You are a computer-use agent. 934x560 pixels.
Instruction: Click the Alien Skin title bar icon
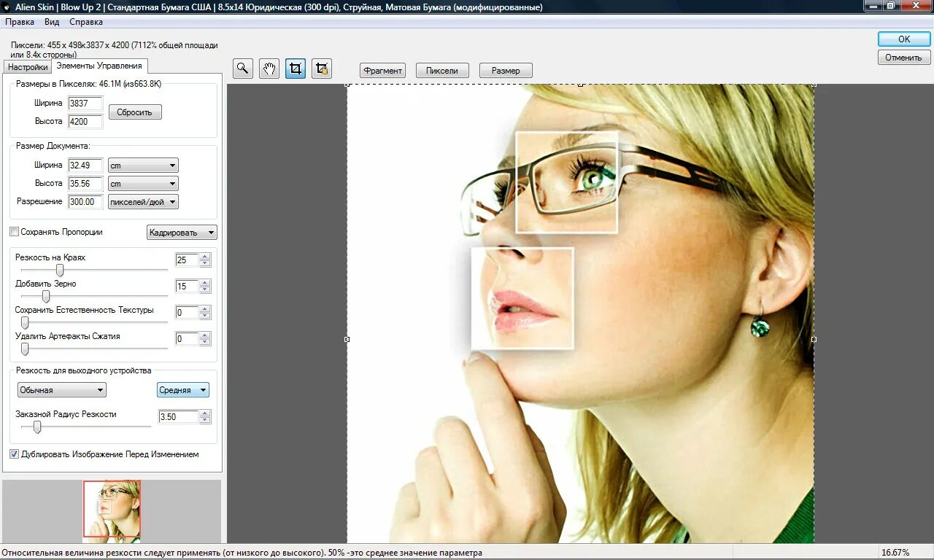pyautogui.click(x=7, y=7)
